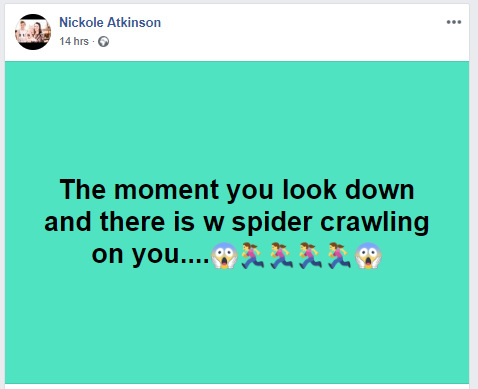This screenshot has height=389, width=478.
Task: Click the words 'and there is'
Action: 119,222
